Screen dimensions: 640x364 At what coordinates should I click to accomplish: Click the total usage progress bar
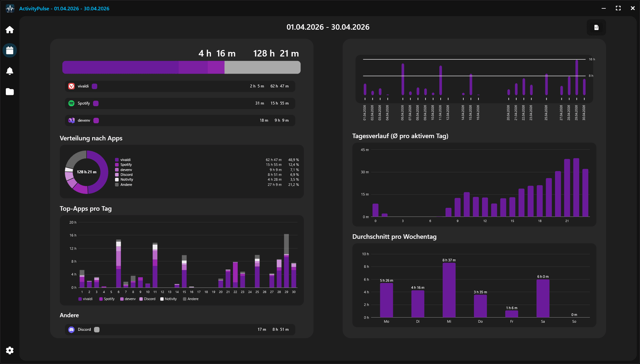pyautogui.click(x=181, y=67)
